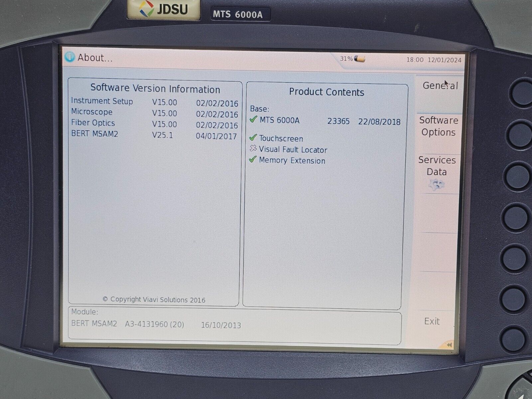Switch to the Software Options tab
Image resolution: width=532 pixels, height=399 pixels.
438,126
